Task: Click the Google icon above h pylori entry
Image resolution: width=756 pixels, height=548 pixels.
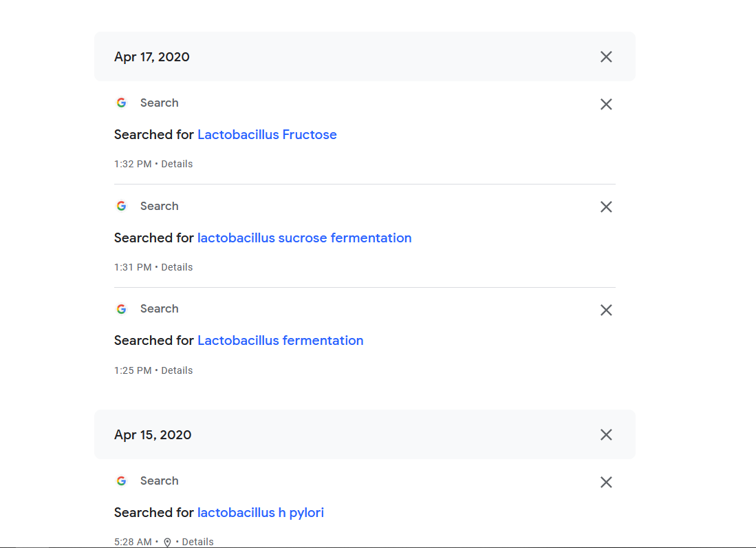Action: click(122, 481)
